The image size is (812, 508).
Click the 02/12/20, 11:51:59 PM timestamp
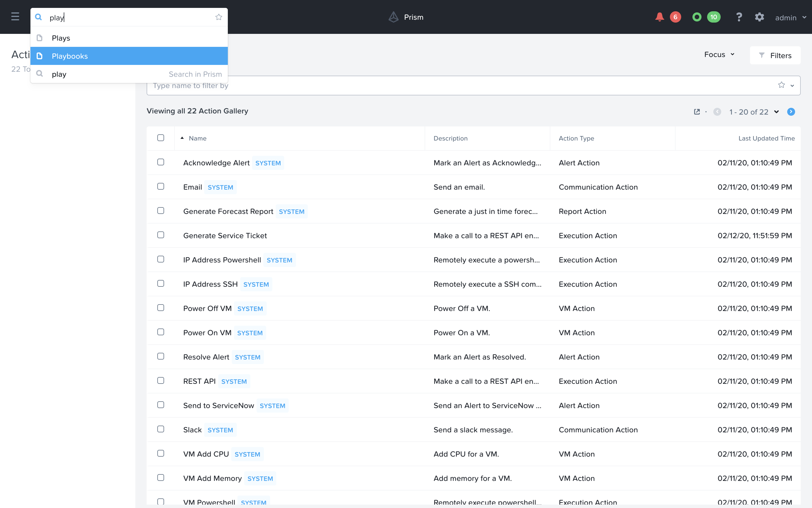point(754,236)
